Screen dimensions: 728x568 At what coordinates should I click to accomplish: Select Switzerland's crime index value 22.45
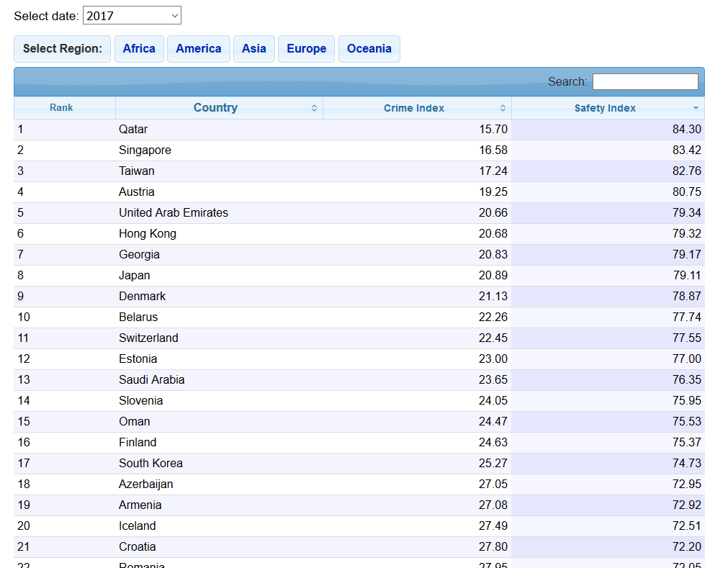point(493,338)
